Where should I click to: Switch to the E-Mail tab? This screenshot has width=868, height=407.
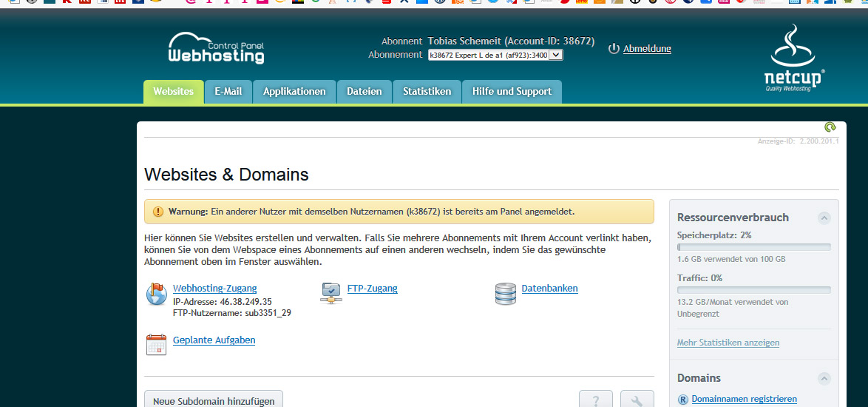pyautogui.click(x=228, y=92)
